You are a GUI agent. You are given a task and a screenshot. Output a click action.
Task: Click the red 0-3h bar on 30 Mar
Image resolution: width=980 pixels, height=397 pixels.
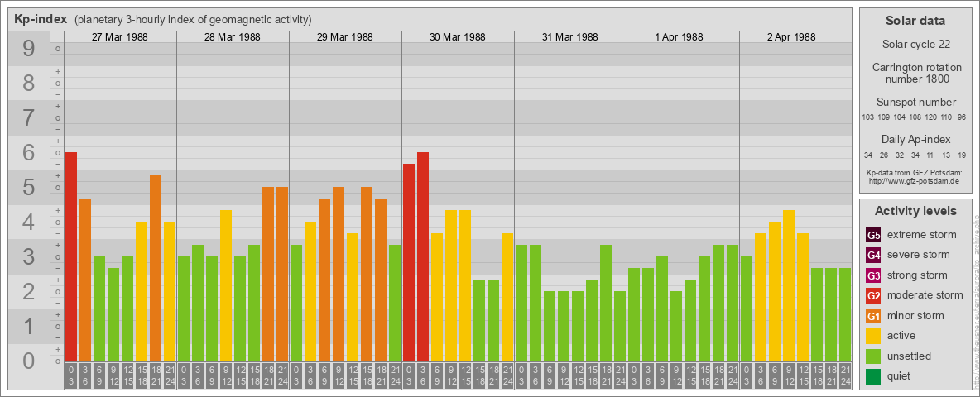409,263
